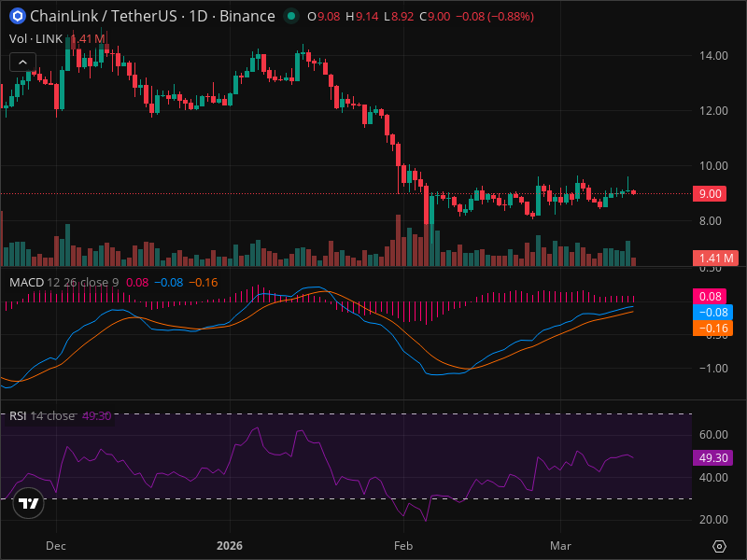Collapse the indicator legend with the chevron button
The image size is (747, 560).
tap(22, 62)
